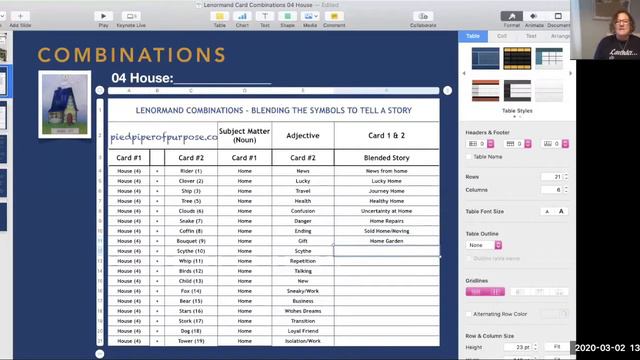
Task: Click the 'Home Garden' blended story cell
Action: pyautogui.click(x=387, y=241)
